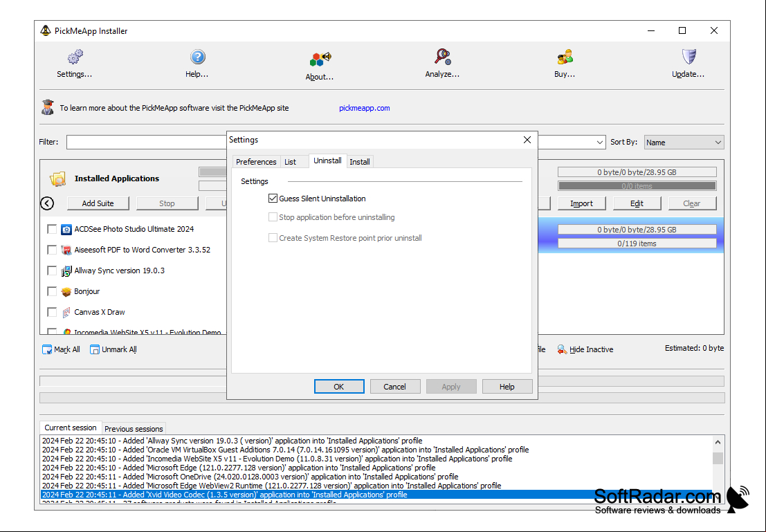
Task: Check the Canvas X Draw checkbox
Action: click(x=52, y=312)
